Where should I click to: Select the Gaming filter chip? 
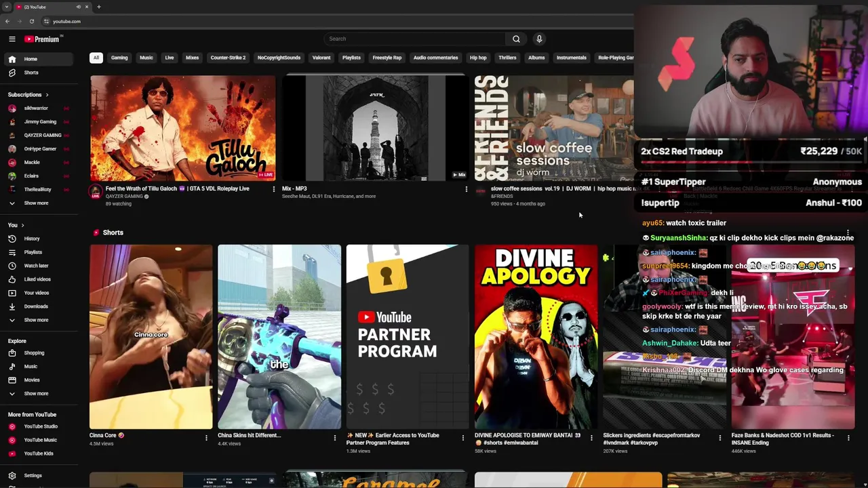pyautogui.click(x=119, y=58)
